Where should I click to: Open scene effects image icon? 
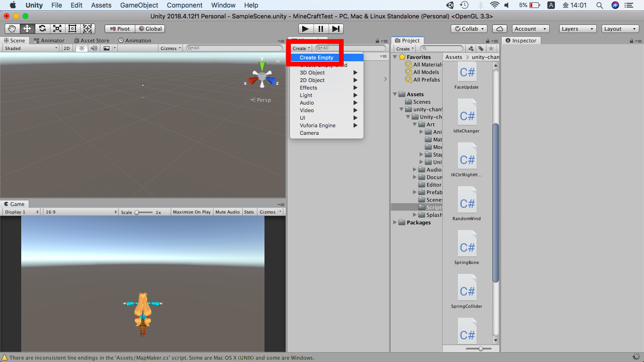click(x=107, y=48)
